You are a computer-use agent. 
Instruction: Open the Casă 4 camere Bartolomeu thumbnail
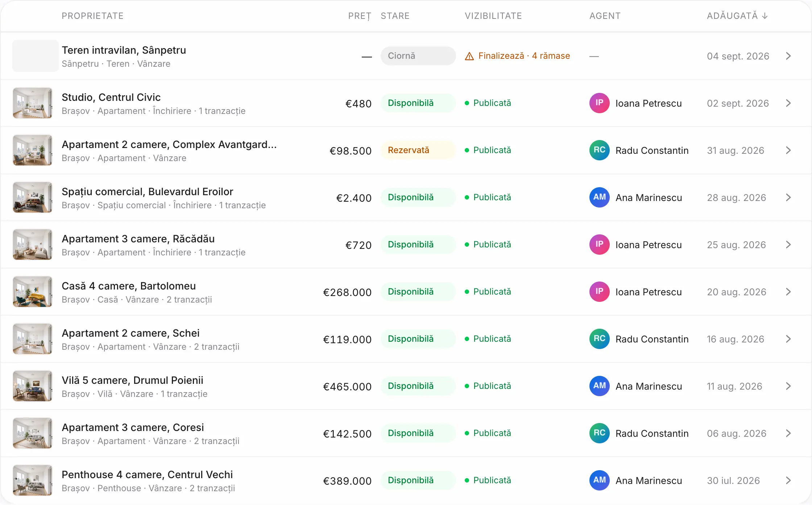pyautogui.click(x=33, y=292)
